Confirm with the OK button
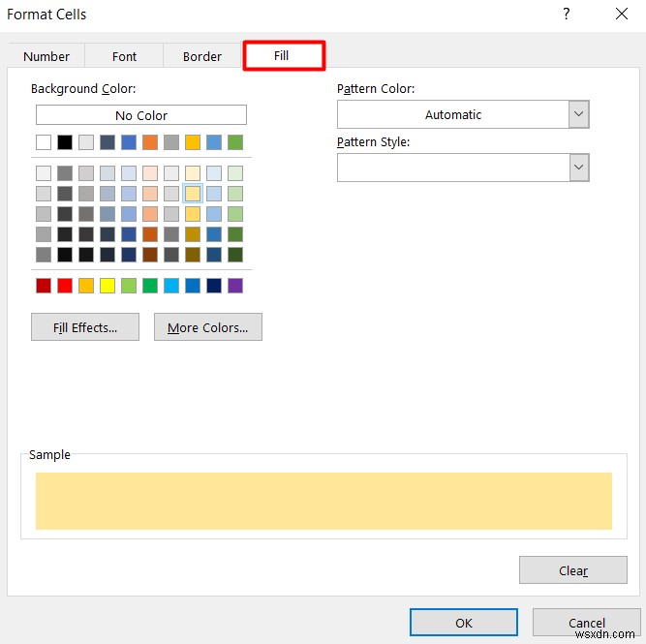The image size is (646, 644). point(464,623)
